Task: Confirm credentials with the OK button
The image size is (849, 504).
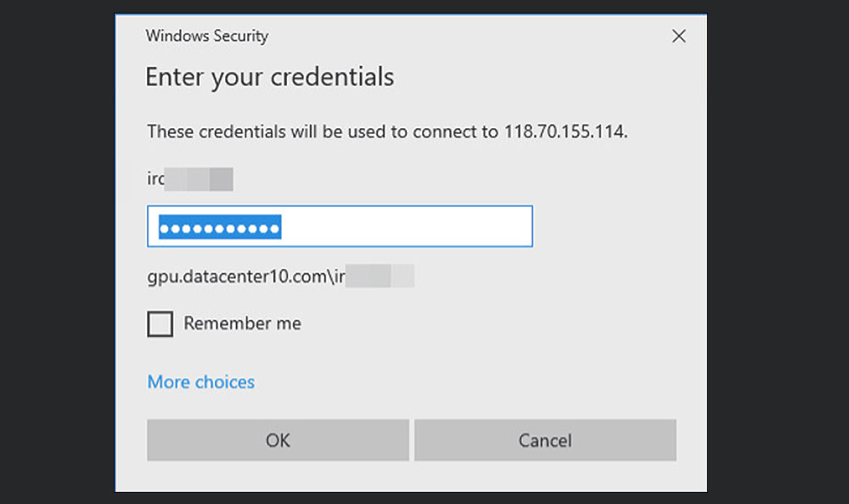Action: click(x=278, y=440)
